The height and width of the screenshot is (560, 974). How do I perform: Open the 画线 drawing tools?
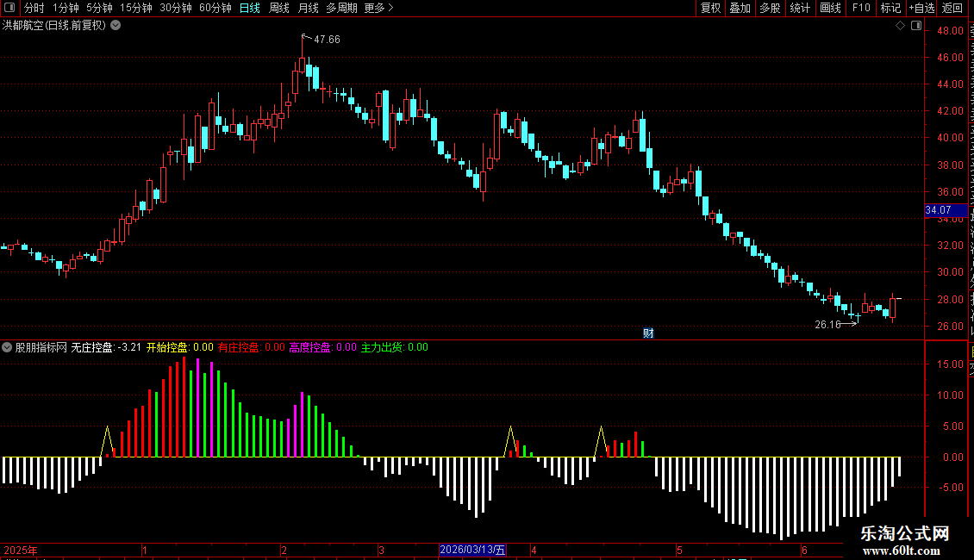tap(830, 8)
